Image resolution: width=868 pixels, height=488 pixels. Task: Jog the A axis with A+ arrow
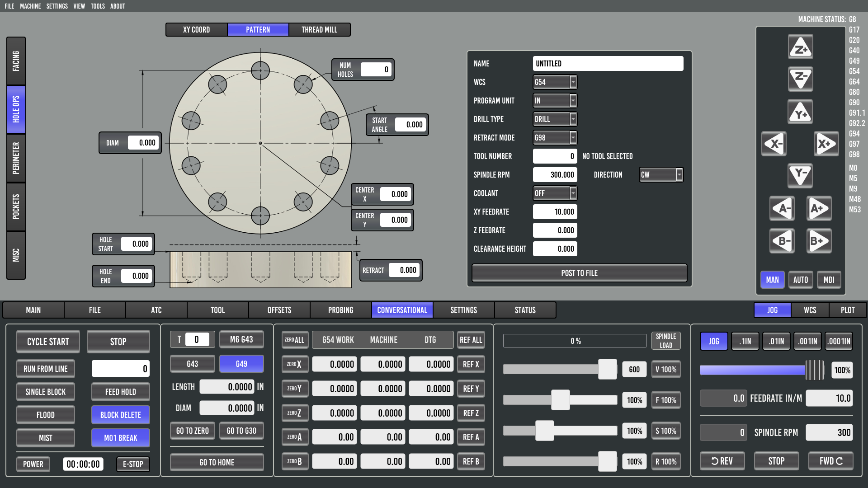[819, 209]
